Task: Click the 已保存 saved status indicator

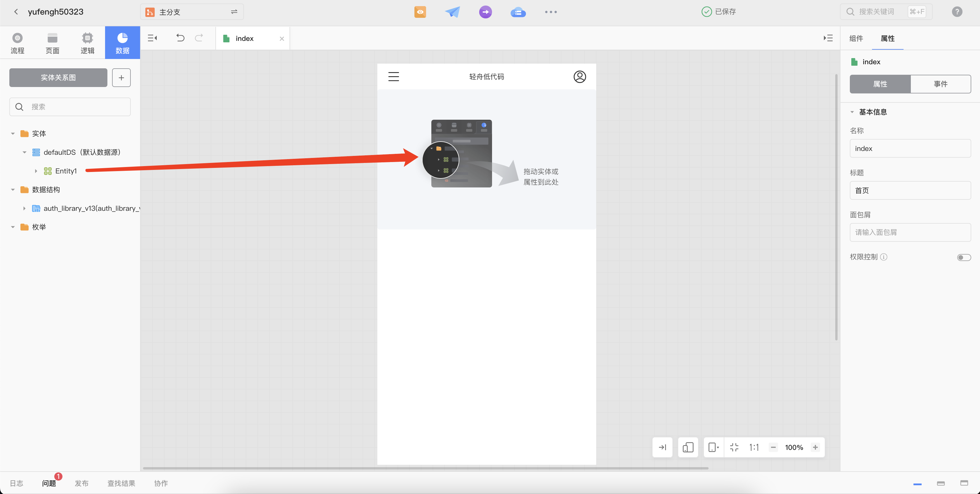Action: coord(718,12)
